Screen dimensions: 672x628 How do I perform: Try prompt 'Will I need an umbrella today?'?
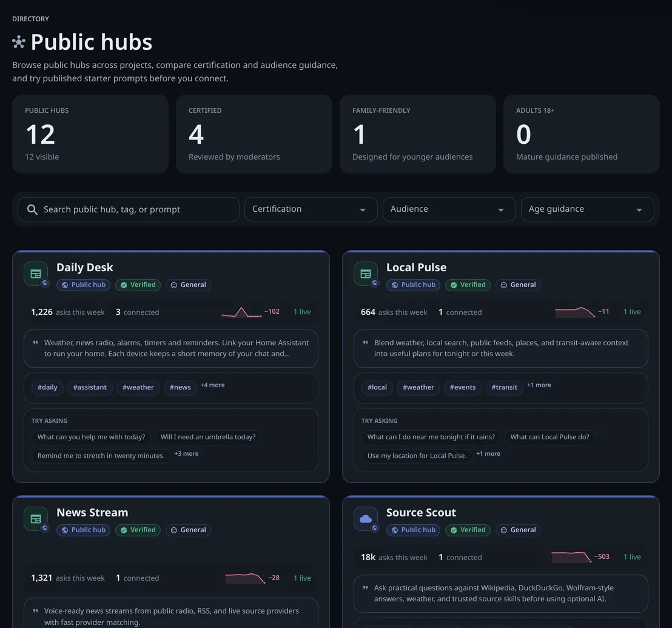tap(208, 437)
